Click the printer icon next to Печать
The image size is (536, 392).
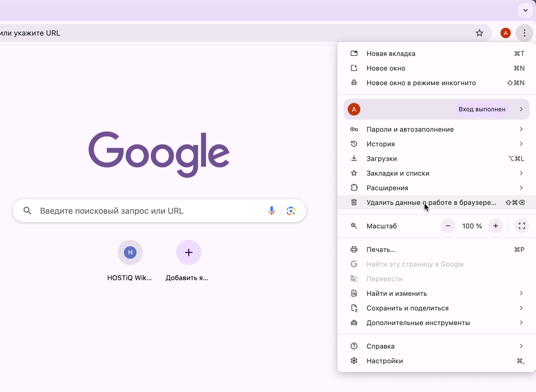[354, 249]
